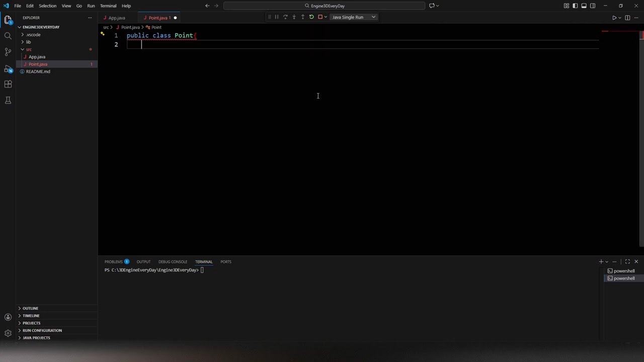The image size is (644, 362).
Task: Go forward with the navigation arrow
Action: point(216,6)
